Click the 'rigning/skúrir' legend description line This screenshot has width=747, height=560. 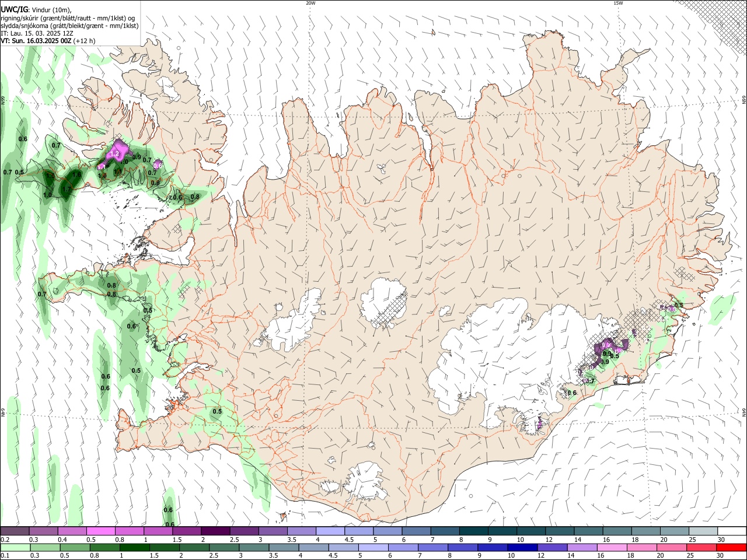68,18
